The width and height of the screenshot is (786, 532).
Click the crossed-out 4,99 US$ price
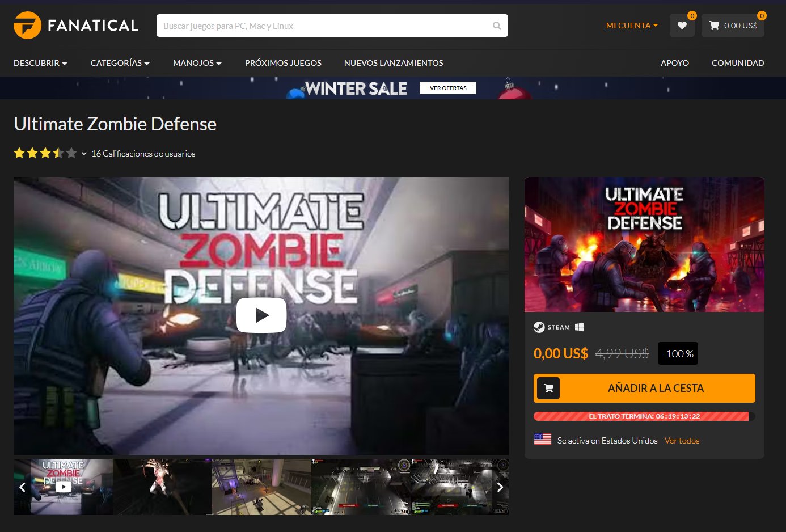coord(622,354)
